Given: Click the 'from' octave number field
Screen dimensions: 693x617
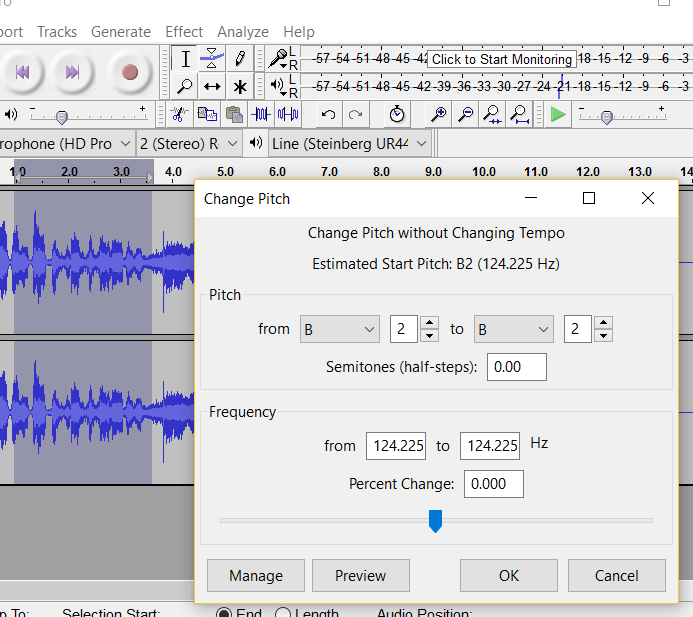Looking at the screenshot, I should (404, 329).
